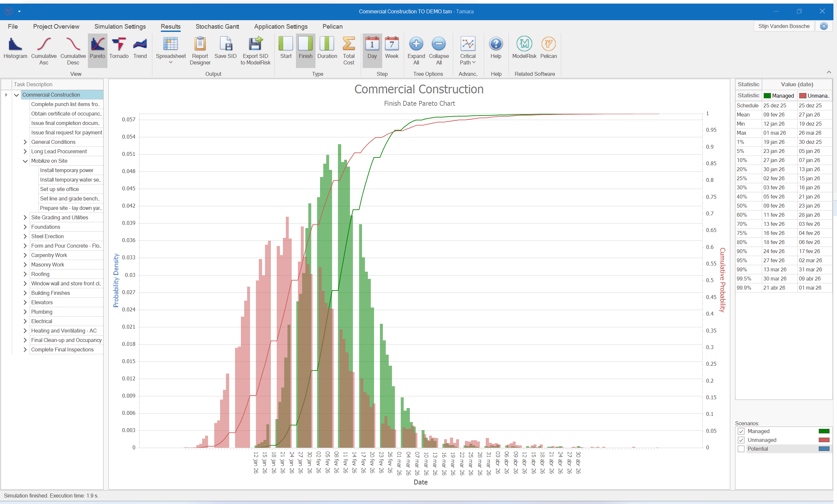Open the Stochastic Gantt tab
This screenshot has width=837, height=504.
[217, 26]
